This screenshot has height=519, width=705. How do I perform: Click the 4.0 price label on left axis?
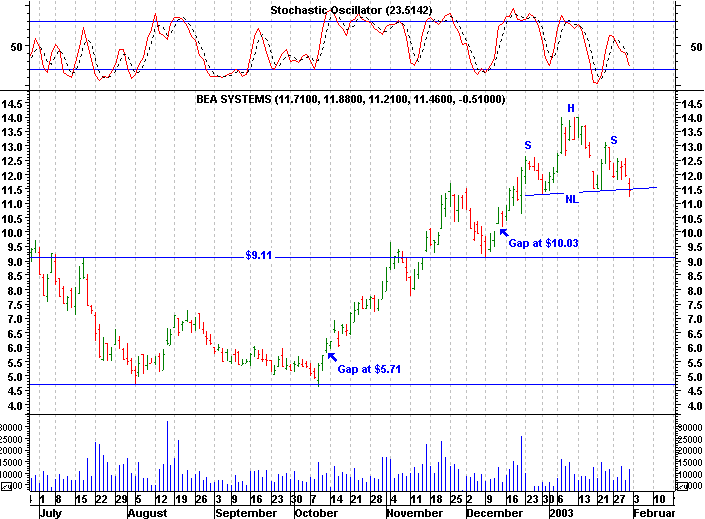(x=14, y=406)
